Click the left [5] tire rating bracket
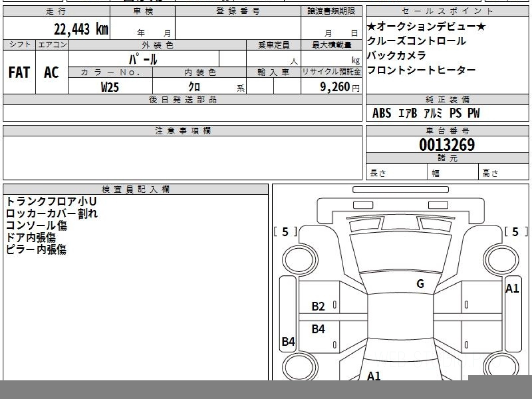 285,232
